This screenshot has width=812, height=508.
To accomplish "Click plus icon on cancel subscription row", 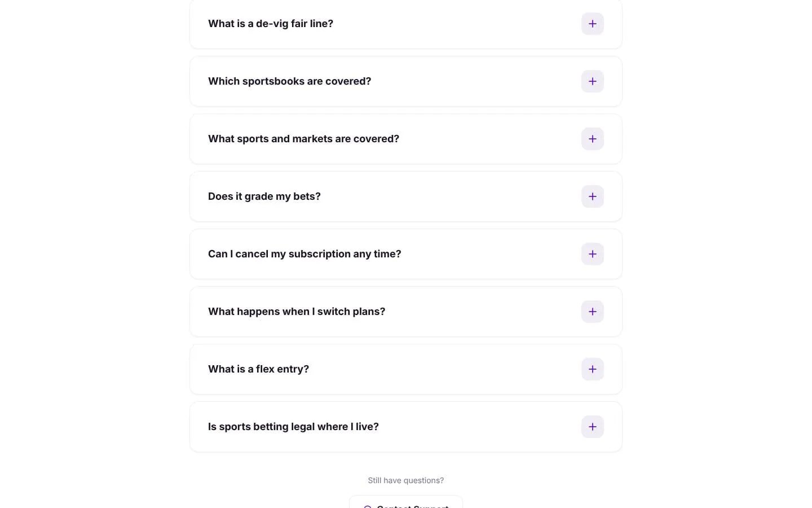I will [593, 254].
